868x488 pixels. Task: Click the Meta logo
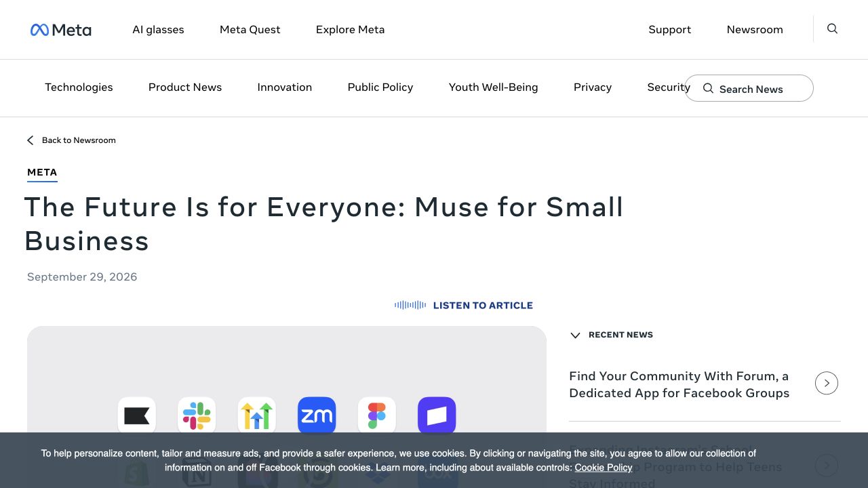[x=61, y=30]
